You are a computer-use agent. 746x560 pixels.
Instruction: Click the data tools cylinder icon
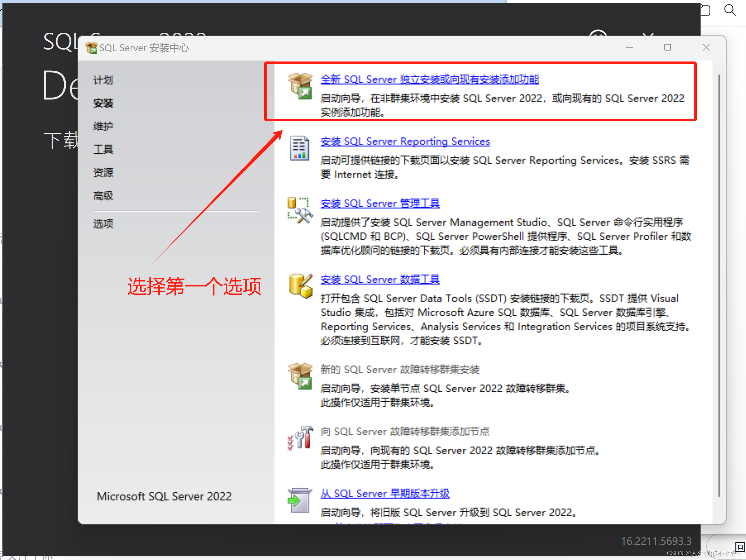(x=300, y=286)
